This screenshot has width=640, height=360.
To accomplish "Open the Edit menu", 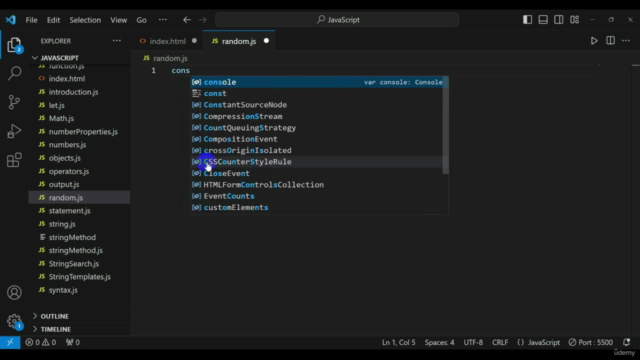I will coord(53,20).
